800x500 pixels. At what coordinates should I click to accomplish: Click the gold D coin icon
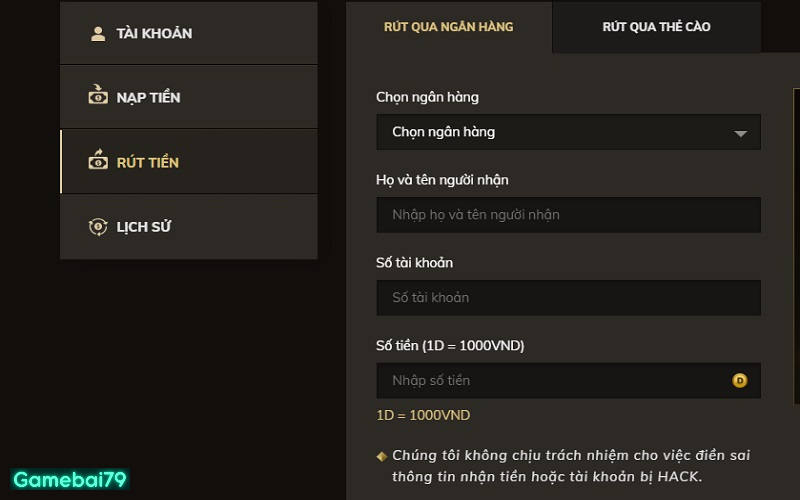(740, 380)
